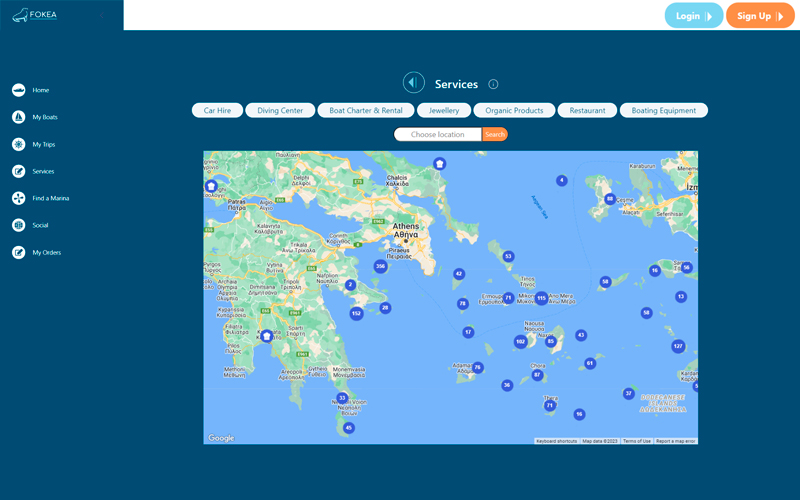Viewport: 800px width, 500px height.
Task: Go to Home menu label
Action: [41, 90]
